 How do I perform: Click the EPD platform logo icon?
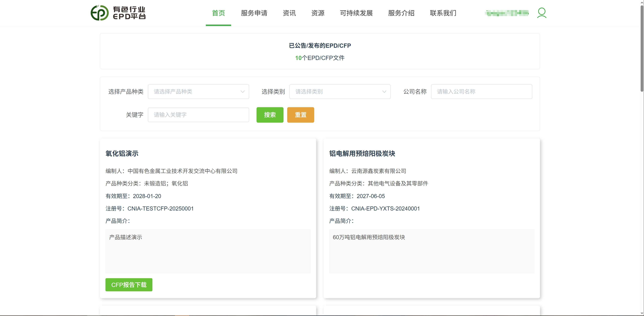click(x=99, y=13)
